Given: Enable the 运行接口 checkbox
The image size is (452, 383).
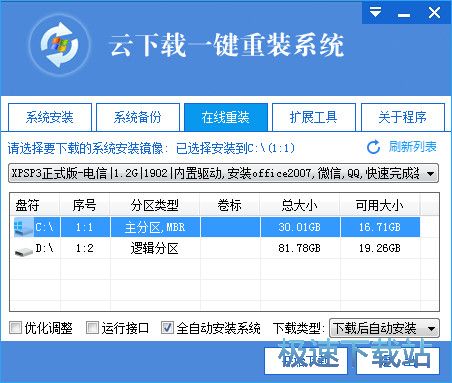Looking at the screenshot, I should click(x=92, y=328).
